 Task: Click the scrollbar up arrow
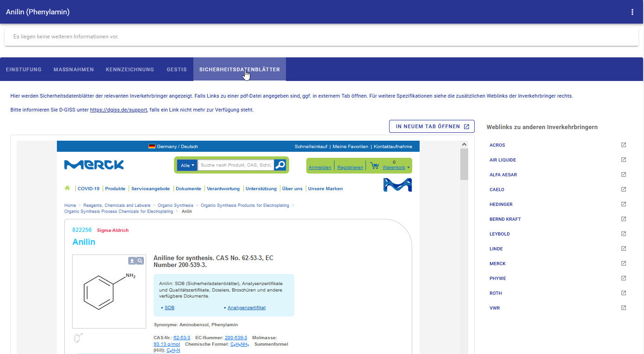(464, 144)
